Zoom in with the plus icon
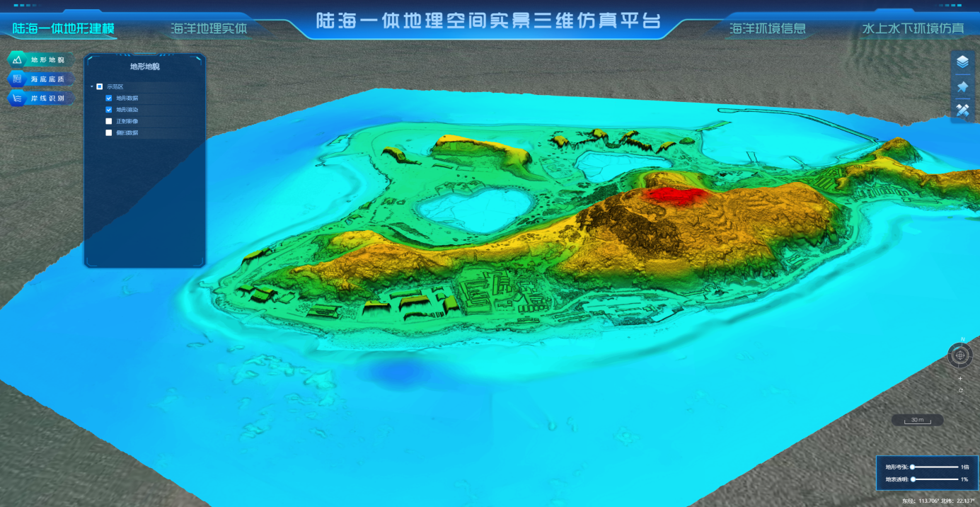 (960, 379)
